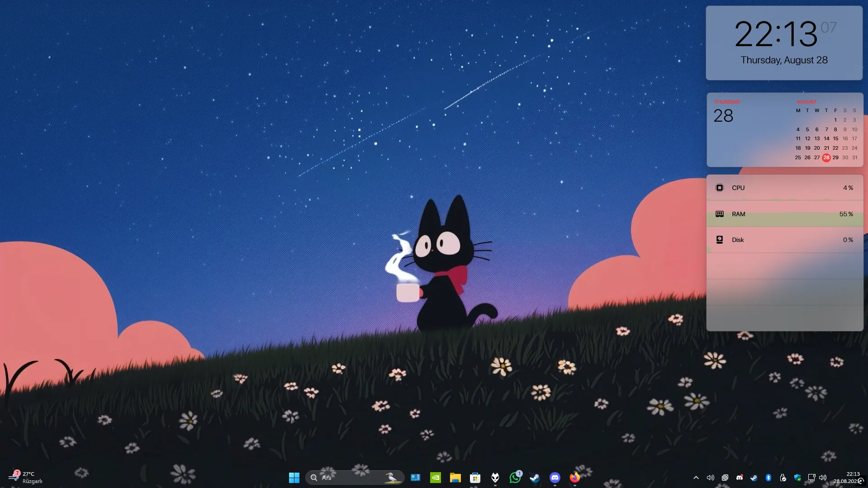Click the red THURSDAY label in the calendar widget
The height and width of the screenshot is (488, 868).
pyautogui.click(x=727, y=102)
